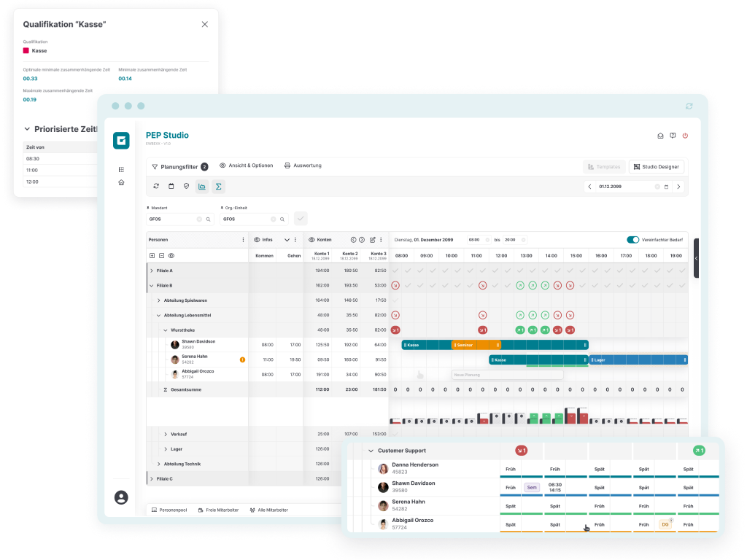Viewport: 747px width, 560px height.
Task: Click the expand-all plus icon under Personen
Action: point(152,255)
